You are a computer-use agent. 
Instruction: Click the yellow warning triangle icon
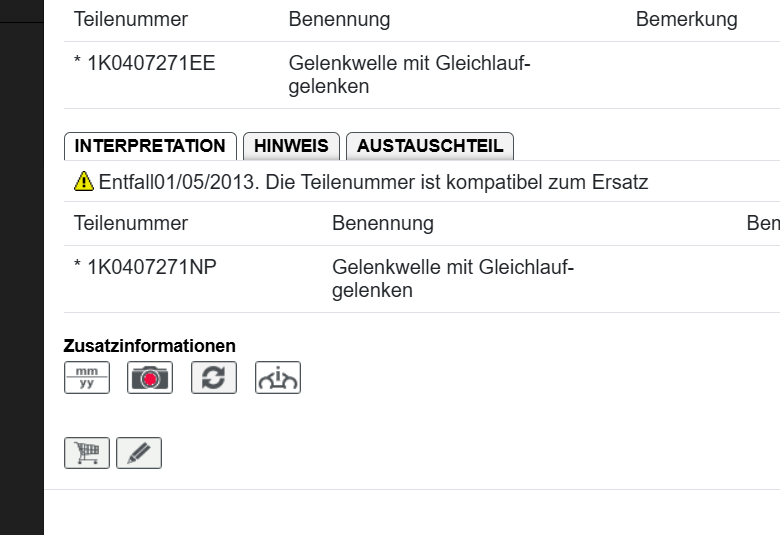point(84,182)
